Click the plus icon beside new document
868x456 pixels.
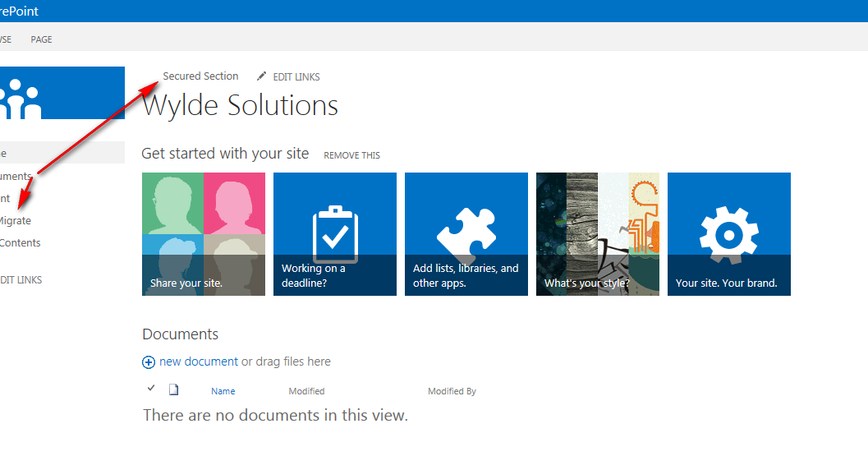click(149, 362)
